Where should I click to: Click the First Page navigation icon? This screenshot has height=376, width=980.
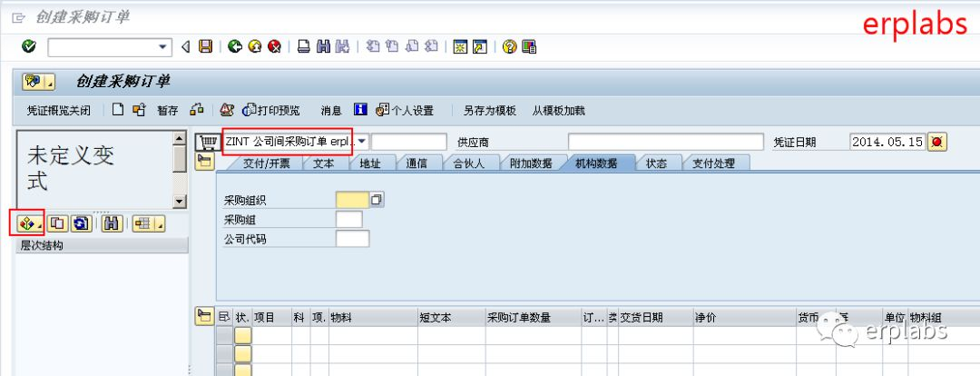click(373, 46)
